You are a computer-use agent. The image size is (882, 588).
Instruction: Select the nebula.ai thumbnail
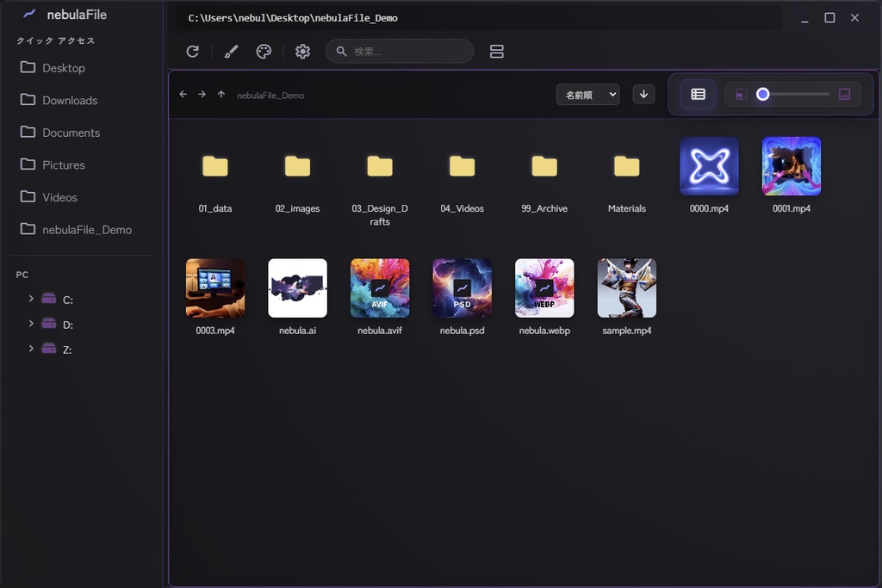tap(297, 288)
